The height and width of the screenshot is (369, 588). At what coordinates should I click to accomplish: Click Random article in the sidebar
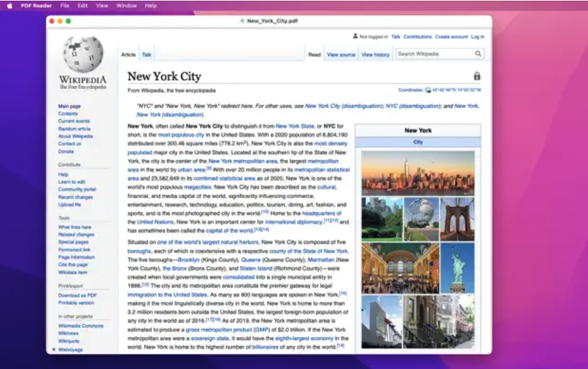point(74,128)
